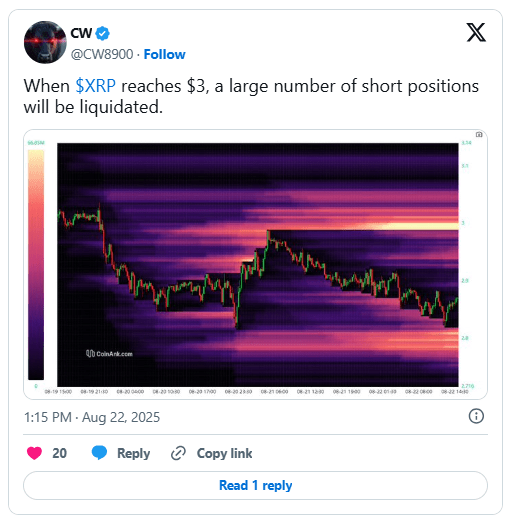Screen dimensions: 515x525
Task: Click the Reply text label
Action: click(134, 453)
